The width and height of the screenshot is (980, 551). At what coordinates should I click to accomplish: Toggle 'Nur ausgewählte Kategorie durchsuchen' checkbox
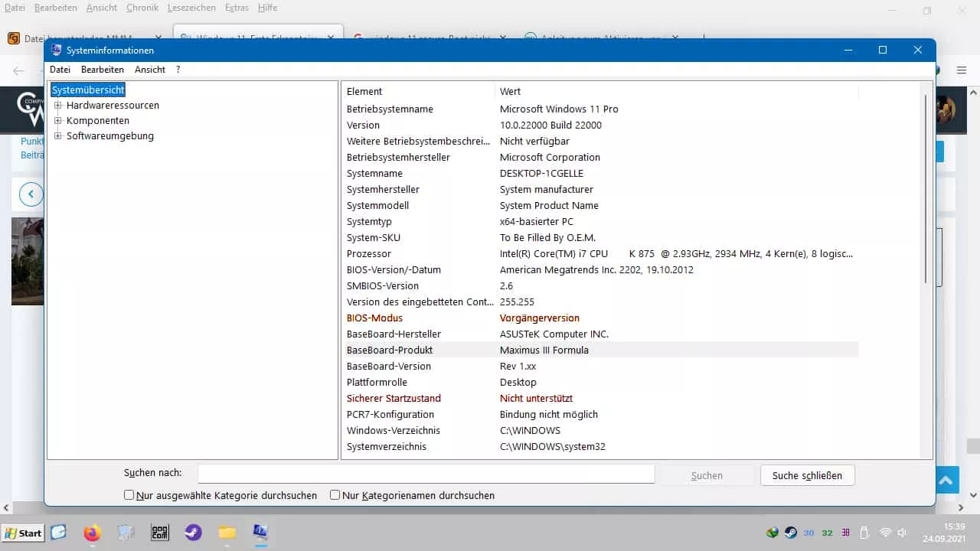tap(129, 495)
